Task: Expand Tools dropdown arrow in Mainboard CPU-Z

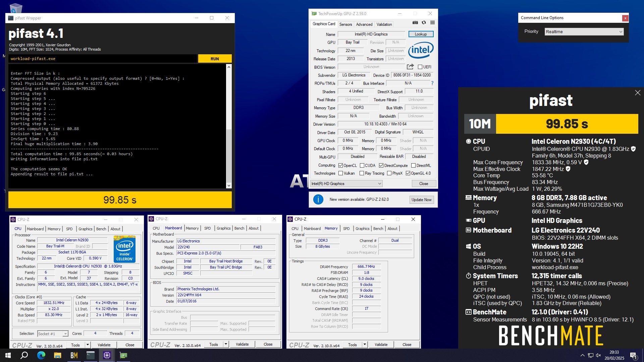Action: [x=226, y=344]
